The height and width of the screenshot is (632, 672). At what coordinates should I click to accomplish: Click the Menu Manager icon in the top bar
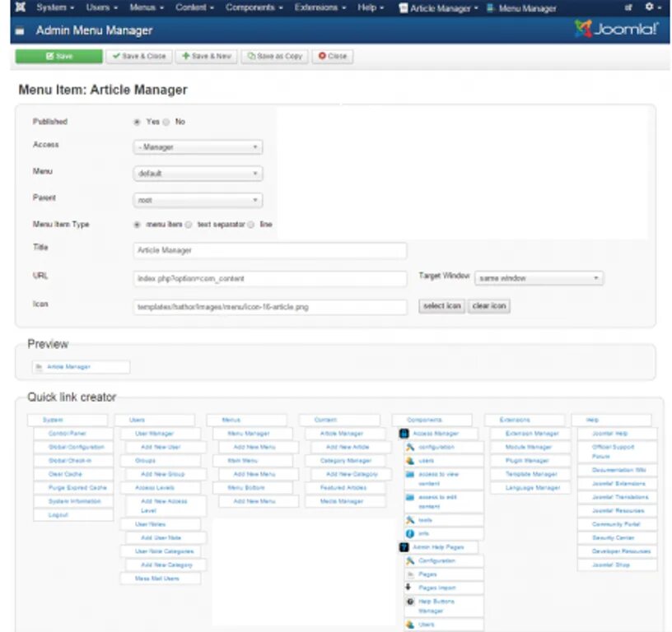tap(491, 8)
